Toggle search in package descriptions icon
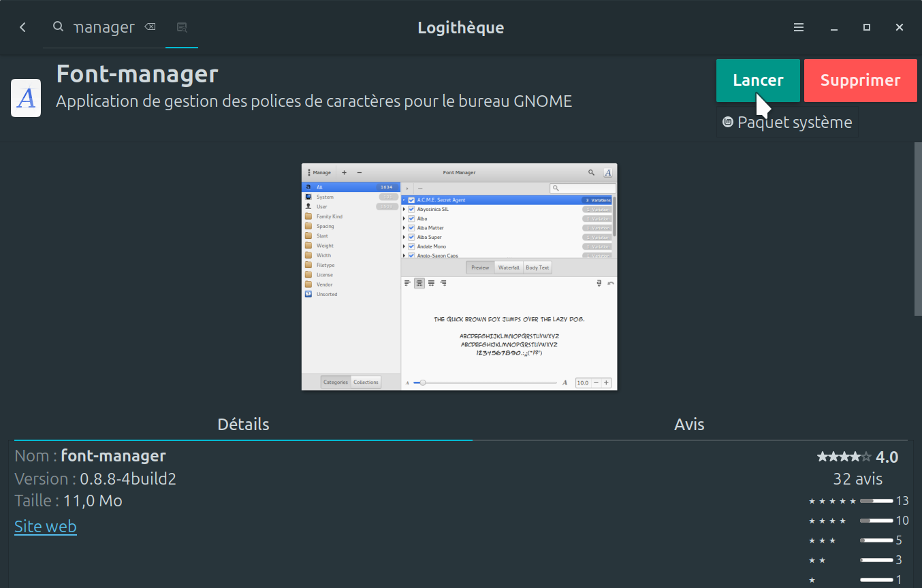This screenshot has width=922, height=588. point(182,27)
